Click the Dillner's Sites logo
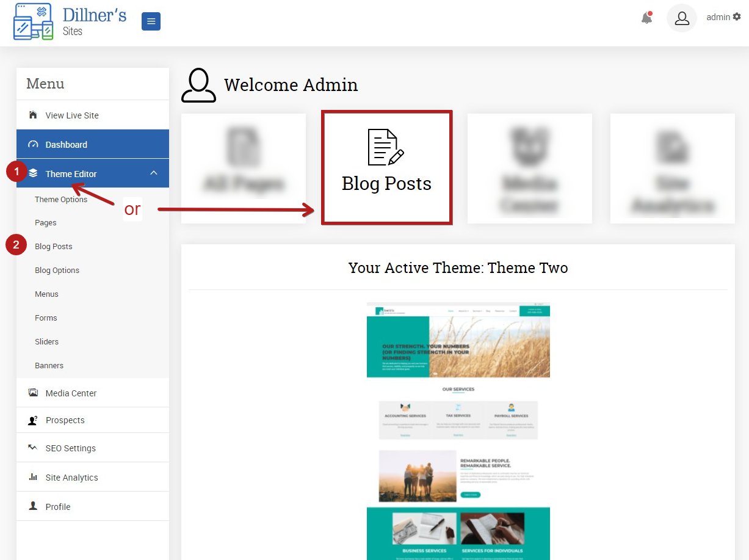Screen dimensions: 749x560 click(x=70, y=21)
